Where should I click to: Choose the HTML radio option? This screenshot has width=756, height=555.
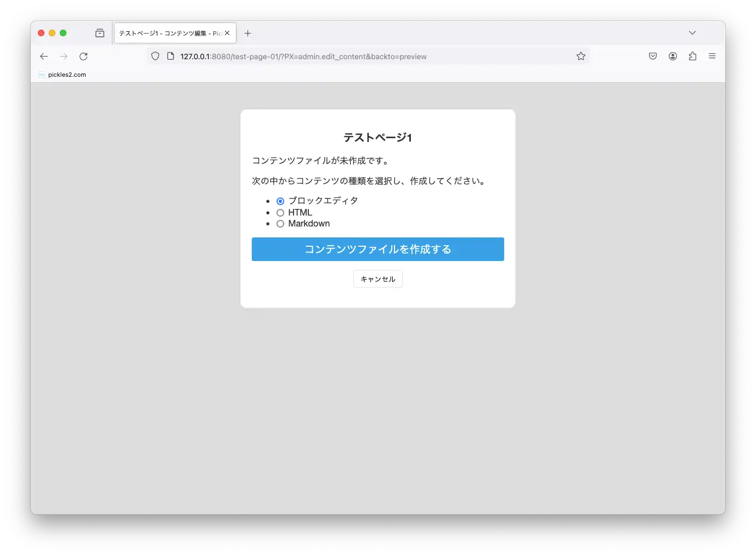tap(280, 213)
